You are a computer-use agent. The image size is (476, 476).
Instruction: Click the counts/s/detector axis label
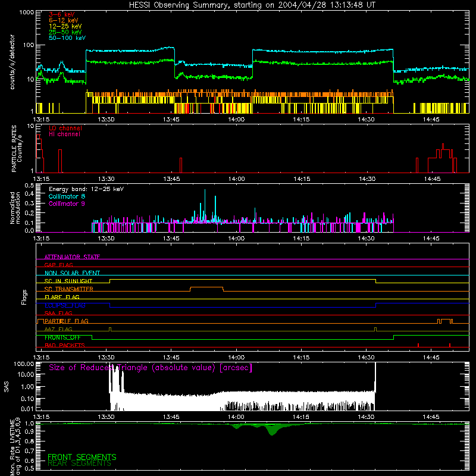12,62
